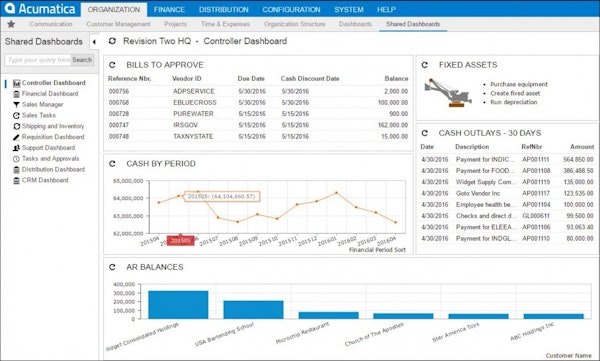This screenshot has width=600, height=361.
Task: Open the System menu
Action: pyautogui.click(x=349, y=10)
